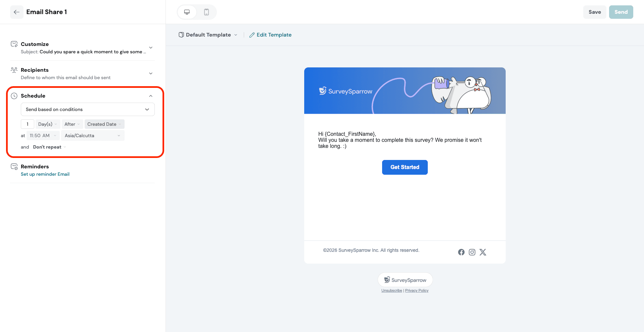Switch to mobile preview mode
The image size is (644, 332).
(x=206, y=12)
